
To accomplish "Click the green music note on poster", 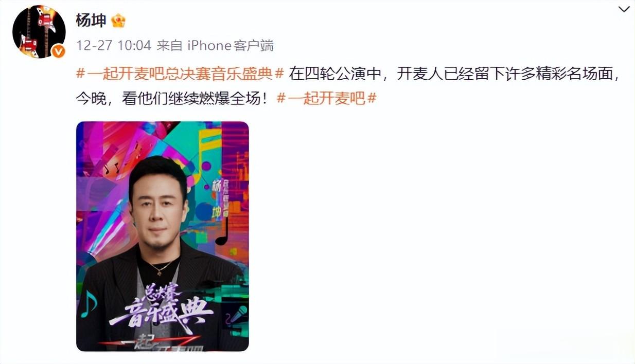I will (88, 304).
